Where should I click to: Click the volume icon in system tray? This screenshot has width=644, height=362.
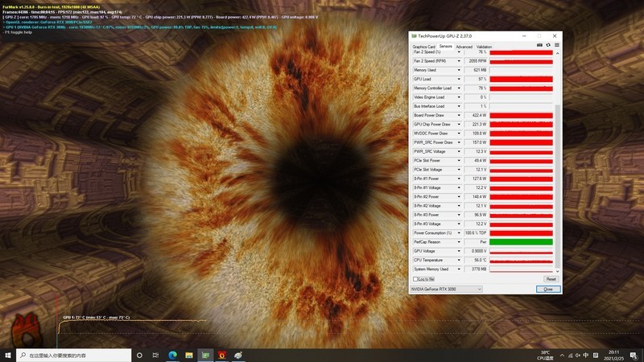click(x=577, y=356)
